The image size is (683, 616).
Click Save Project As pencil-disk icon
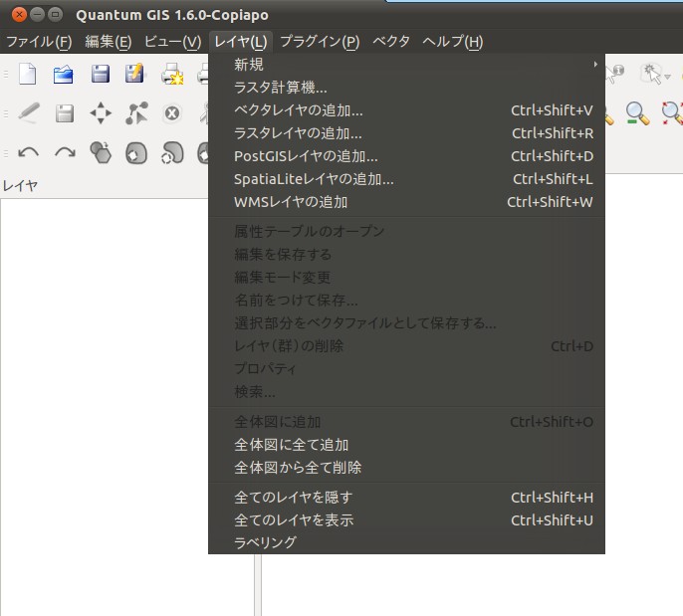134,74
